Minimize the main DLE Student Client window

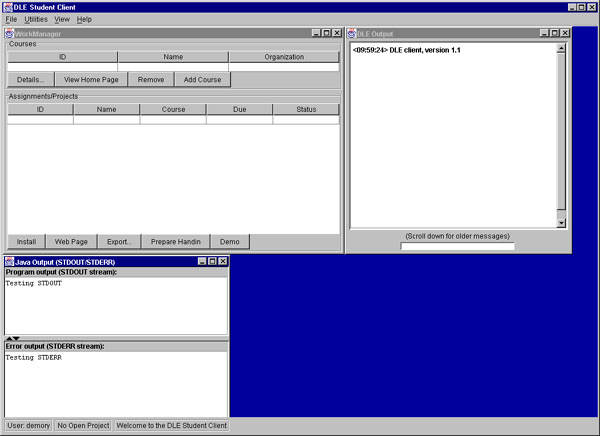(x=572, y=7)
